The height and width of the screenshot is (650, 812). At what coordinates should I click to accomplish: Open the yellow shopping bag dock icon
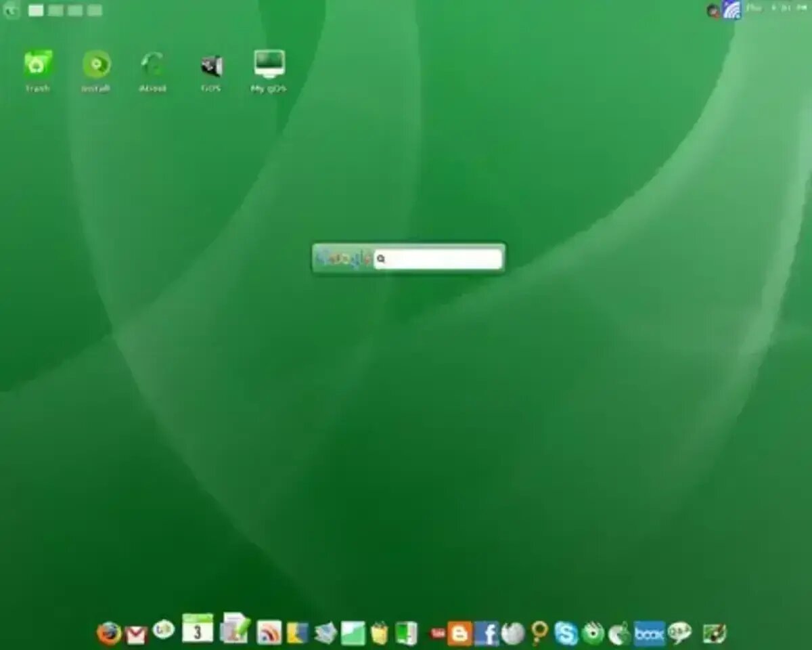pos(380,633)
